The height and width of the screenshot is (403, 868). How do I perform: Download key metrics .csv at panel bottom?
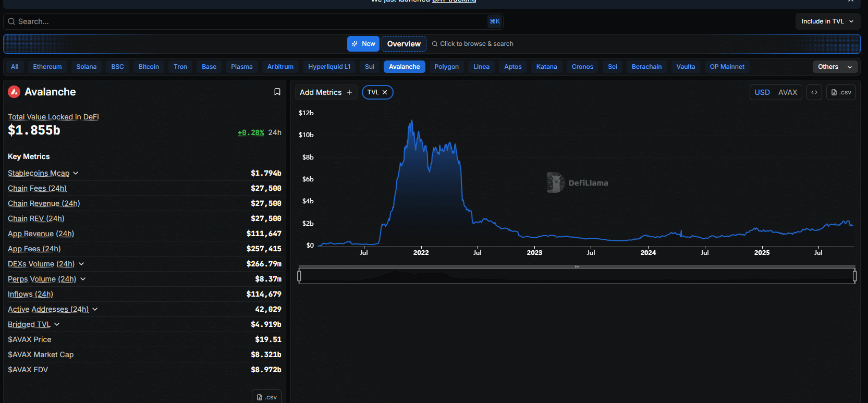click(x=266, y=397)
